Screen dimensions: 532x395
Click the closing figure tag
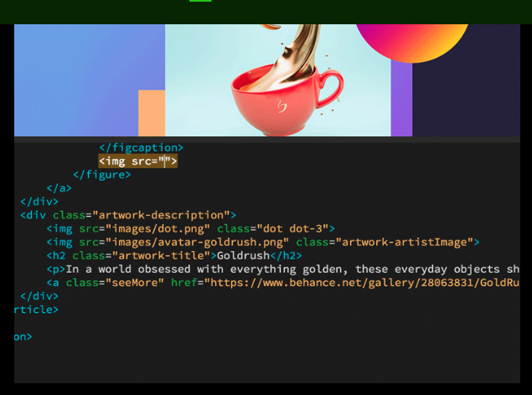point(101,175)
